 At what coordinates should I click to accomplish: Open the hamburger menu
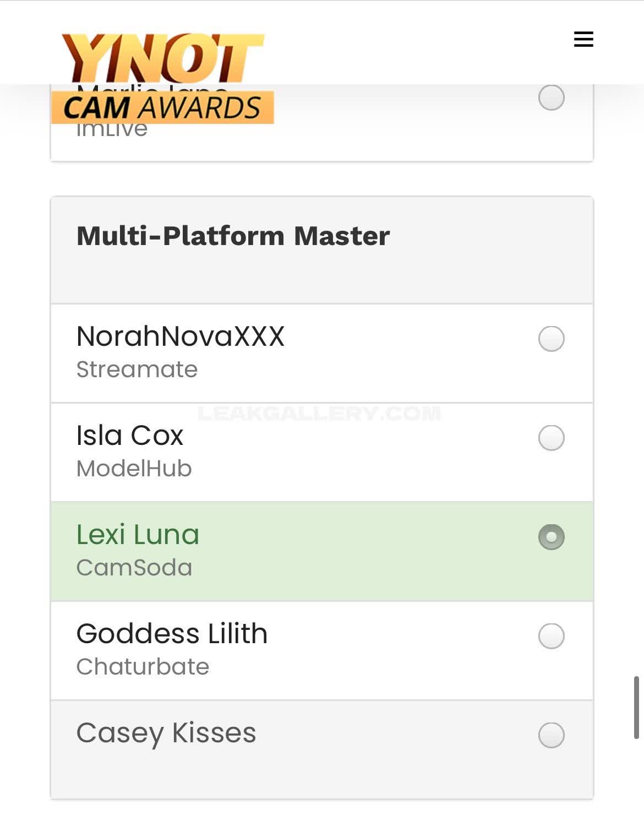583,39
